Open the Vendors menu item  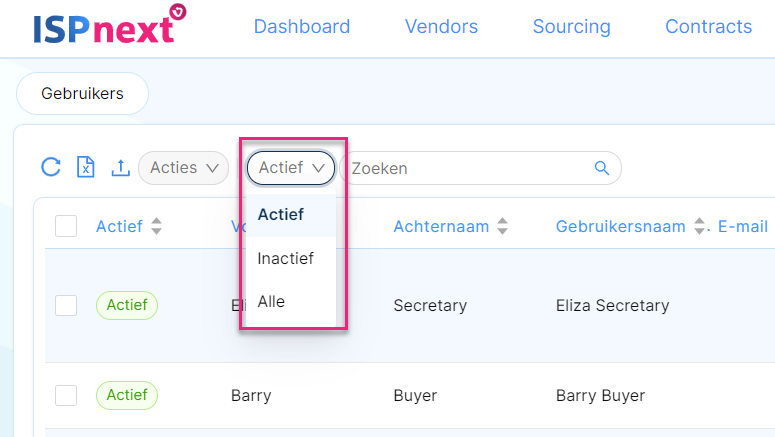[x=441, y=26]
